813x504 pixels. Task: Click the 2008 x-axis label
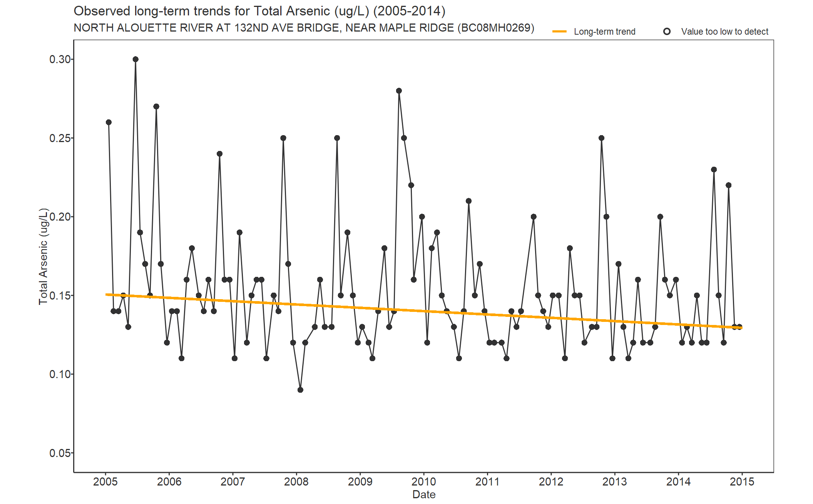296,482
